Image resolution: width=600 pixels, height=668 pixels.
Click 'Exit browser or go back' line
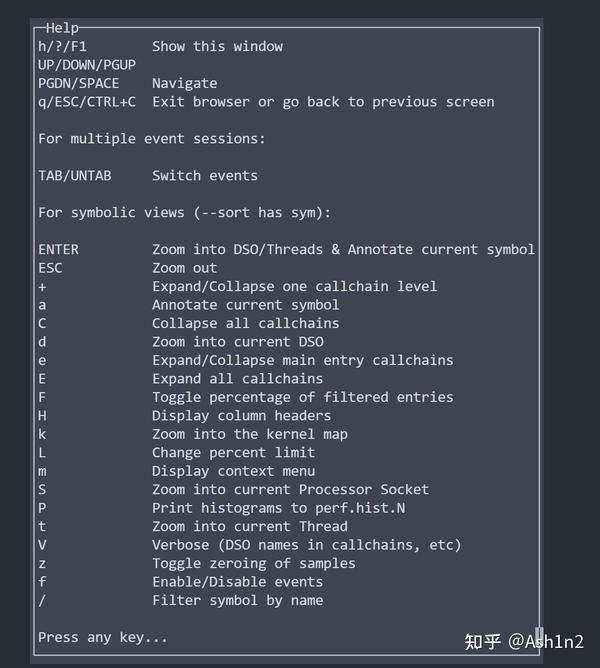[x=323, y=102]
